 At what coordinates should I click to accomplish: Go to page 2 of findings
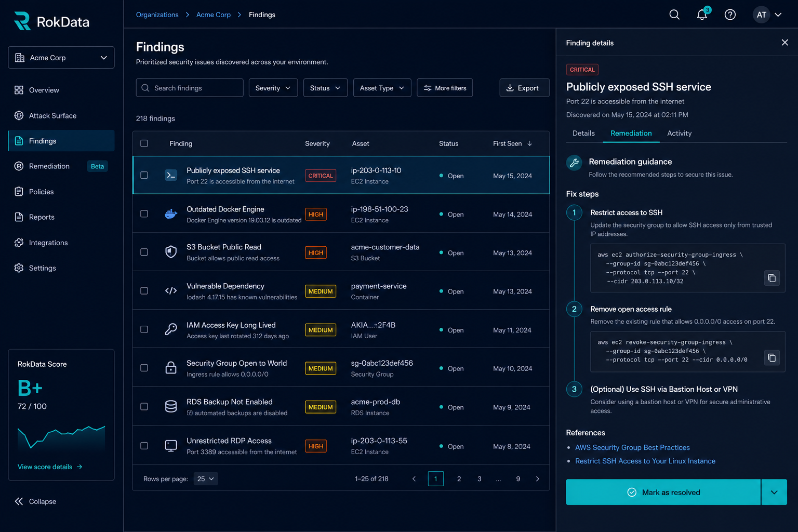tap(459, 479)
